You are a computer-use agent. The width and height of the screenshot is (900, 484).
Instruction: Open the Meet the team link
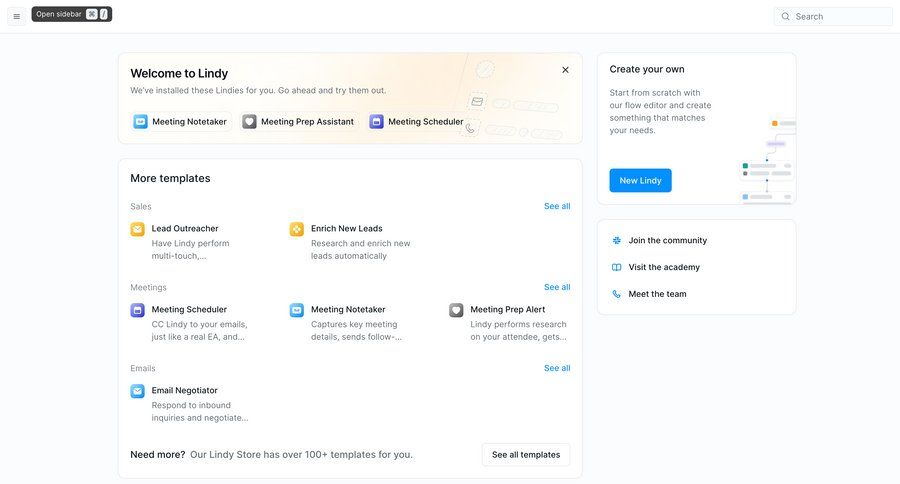657,294
